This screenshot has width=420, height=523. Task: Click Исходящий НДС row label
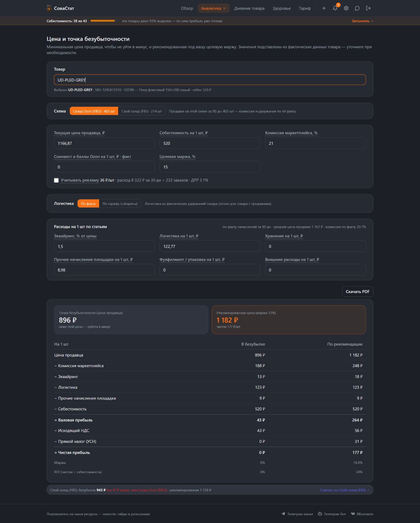pyautogui.click(x=72, y=430)
